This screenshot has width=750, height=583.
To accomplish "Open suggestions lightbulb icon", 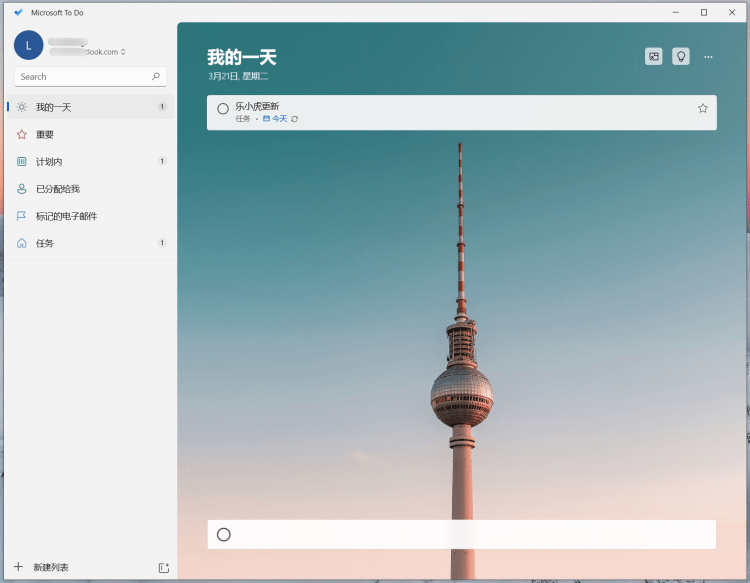I will click(x=681, y=56).
